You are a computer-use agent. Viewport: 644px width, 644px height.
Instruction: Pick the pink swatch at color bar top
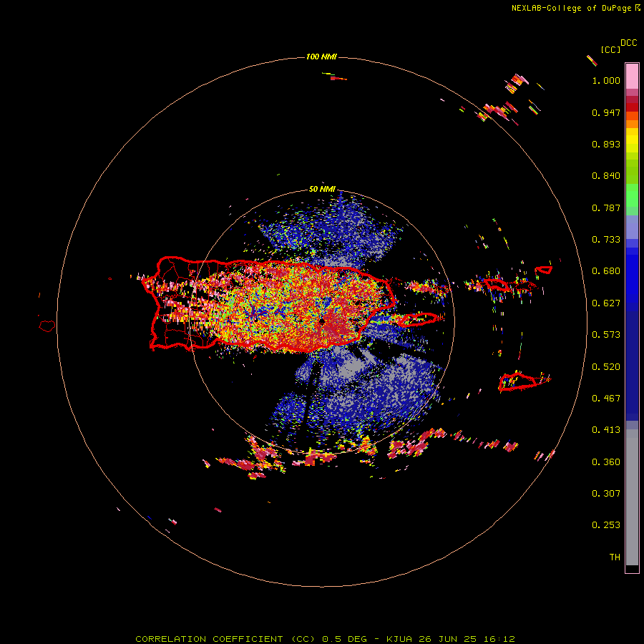click(x=632, y=77)
